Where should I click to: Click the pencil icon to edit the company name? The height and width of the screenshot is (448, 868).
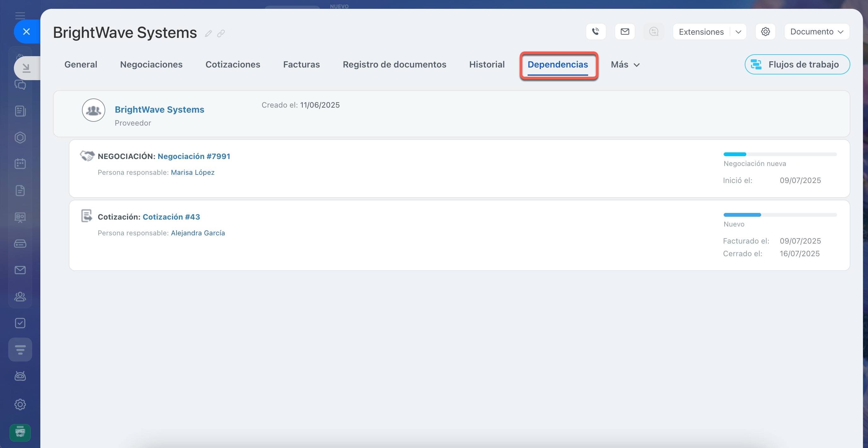(x=208, y=33)
